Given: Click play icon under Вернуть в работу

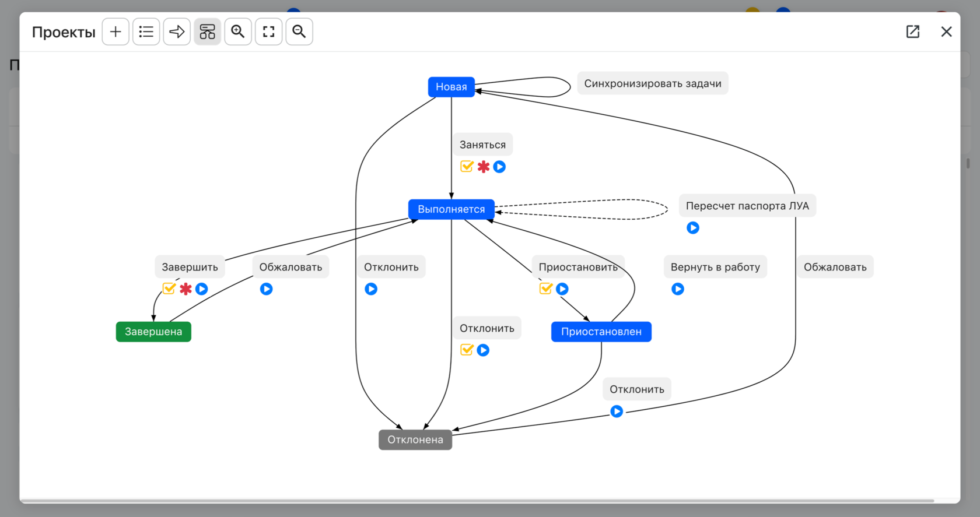Looking at the screenshot, I should (x=678, y=289).
